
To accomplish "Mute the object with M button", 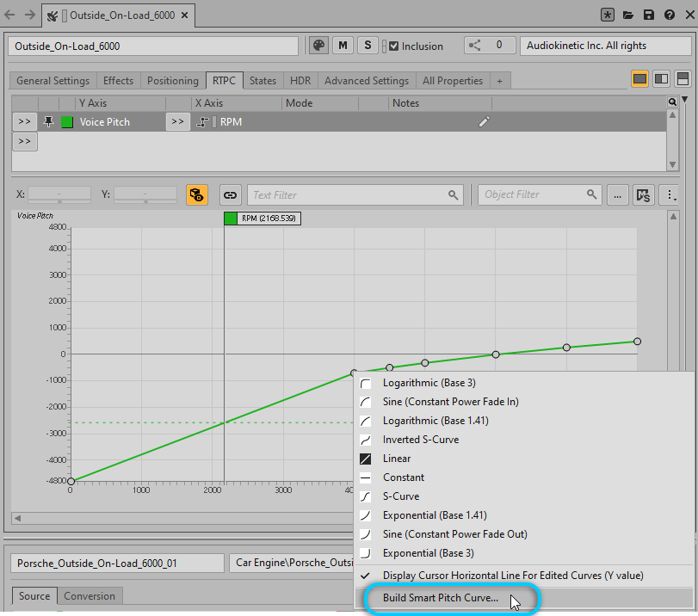I will pos(343,46).
